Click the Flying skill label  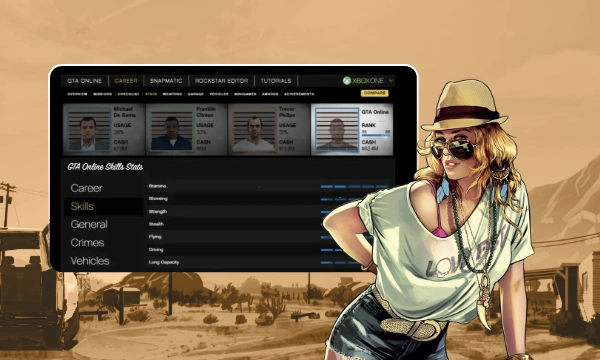coord(155,237)
